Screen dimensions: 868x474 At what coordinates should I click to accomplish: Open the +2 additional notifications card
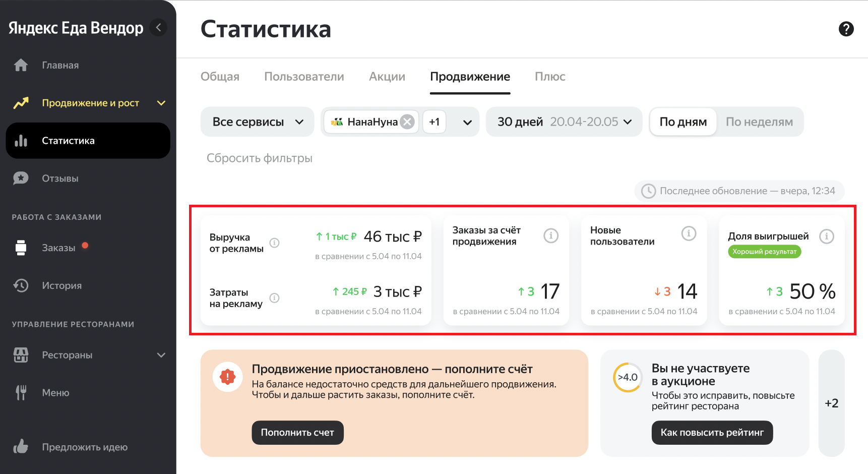(x=831, y=403)
